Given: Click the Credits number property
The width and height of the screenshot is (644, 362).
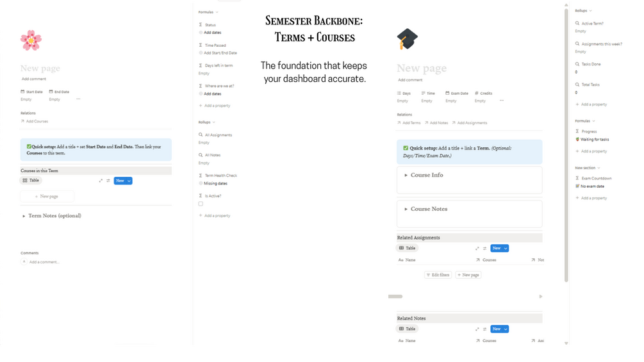Looking at the screenshot, I should pyautogui.click(x=483, y=94).
